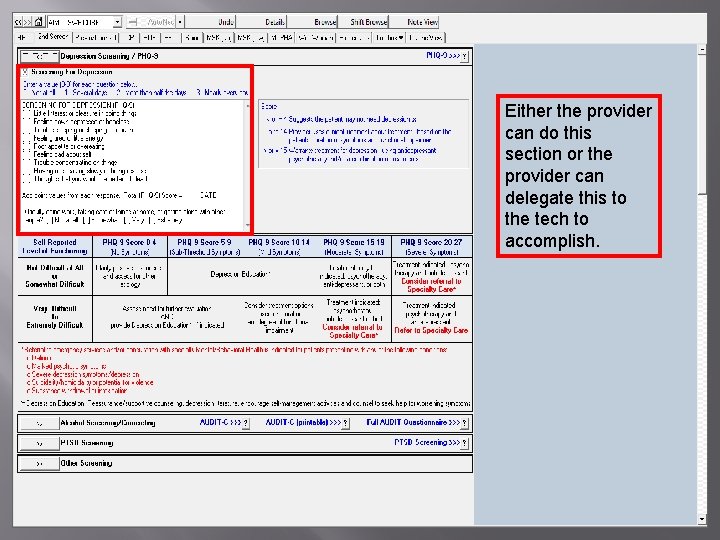Click the 'PHQ 9 Score 5-9' column header
Screen dimensions: 720x540
tap(204, 247)
